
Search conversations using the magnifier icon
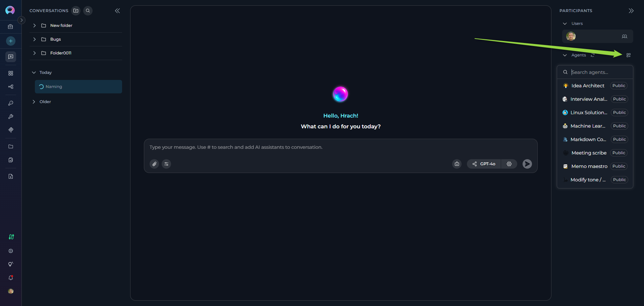pyautogui.click(x=88, y=11)
